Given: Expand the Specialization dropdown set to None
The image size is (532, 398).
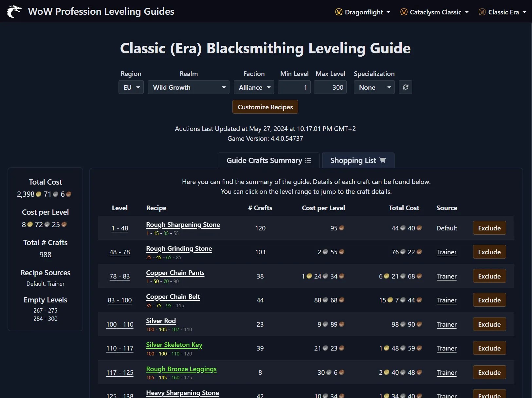Looking at the screenshot, I should click(x=374, y=87).
